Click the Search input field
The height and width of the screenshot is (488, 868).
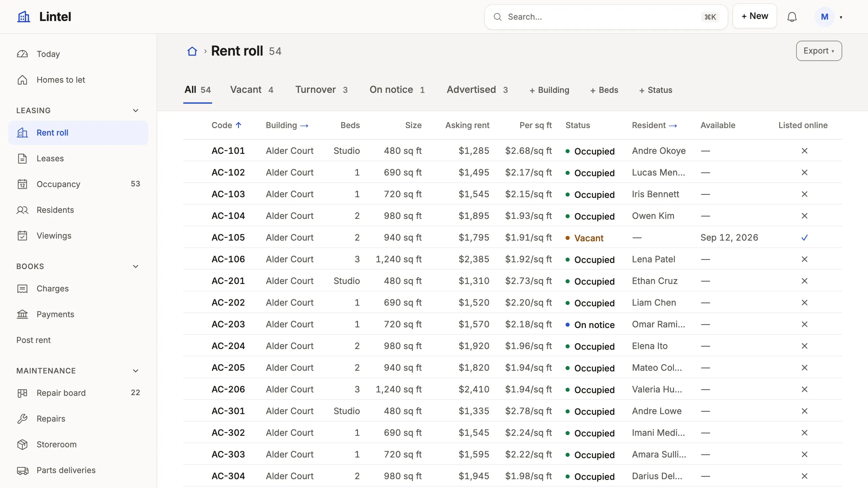[606, 17]
